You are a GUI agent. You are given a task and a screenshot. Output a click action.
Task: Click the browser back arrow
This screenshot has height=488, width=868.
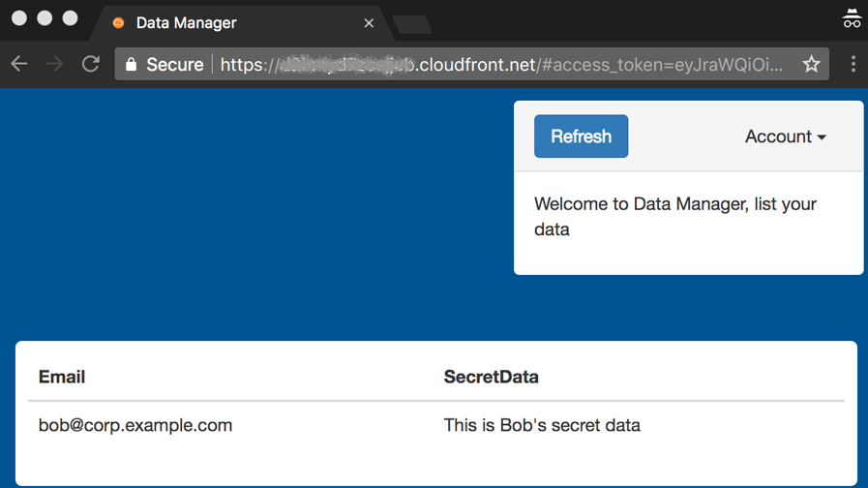19,65
